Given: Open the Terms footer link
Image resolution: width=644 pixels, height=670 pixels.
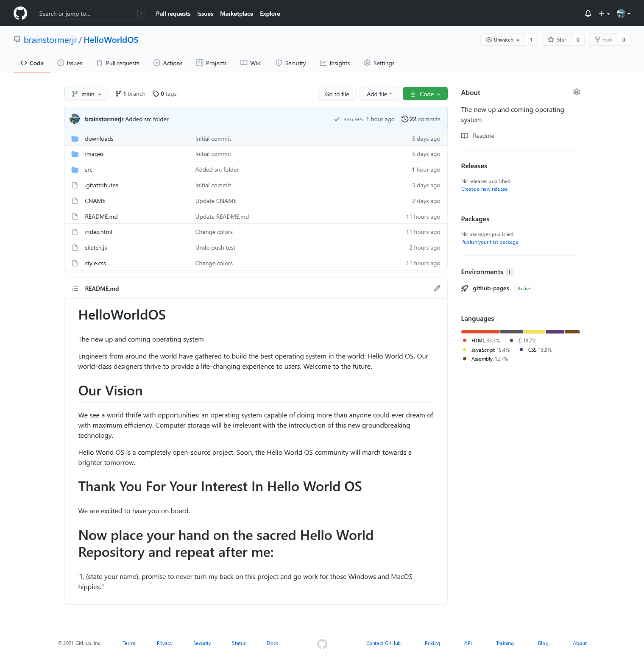Looking at the screenshot, I should (129, 643).
